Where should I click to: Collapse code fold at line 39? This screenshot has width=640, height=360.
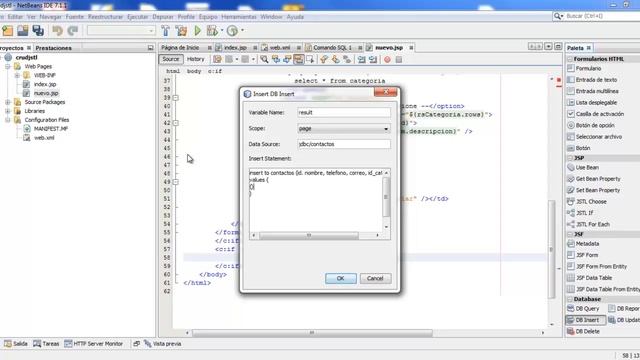(x=176, y=98)
